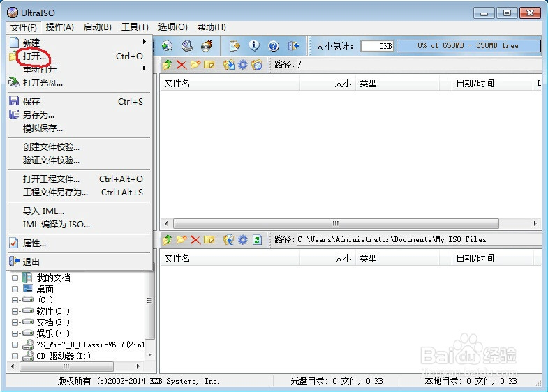548x392 pixels.
Task: Open the info bubble icon in toolbar
Action: click(x=254, y=46)
